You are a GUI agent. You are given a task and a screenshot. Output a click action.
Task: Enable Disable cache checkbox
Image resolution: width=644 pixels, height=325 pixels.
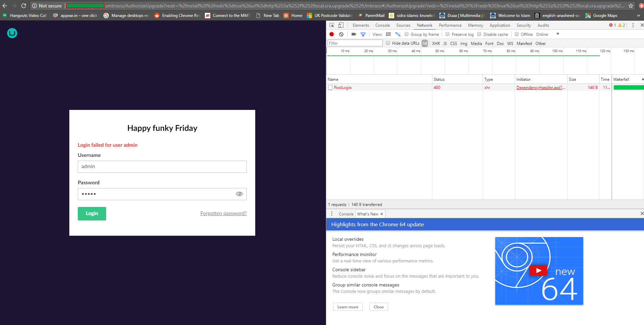pyautogui.click(x=479, y=34)
